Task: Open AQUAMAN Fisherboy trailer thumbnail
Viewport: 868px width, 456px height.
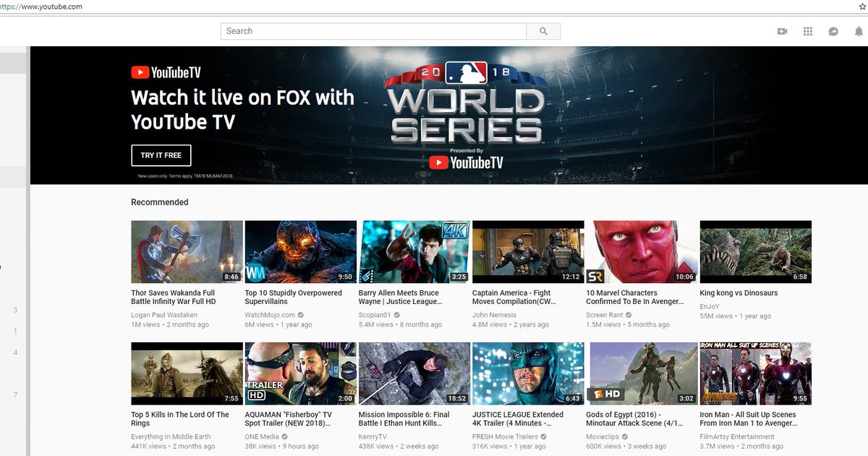Action: 301,373
